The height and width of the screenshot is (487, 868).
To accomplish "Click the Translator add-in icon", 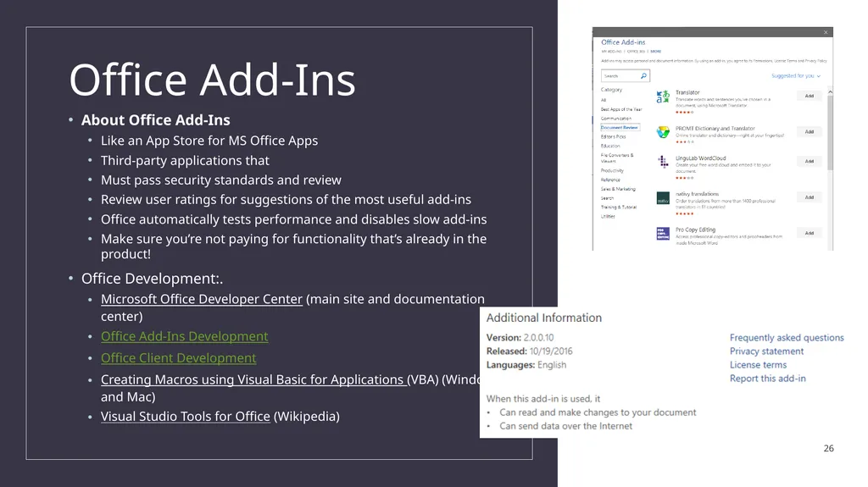I will pos(663,97).
